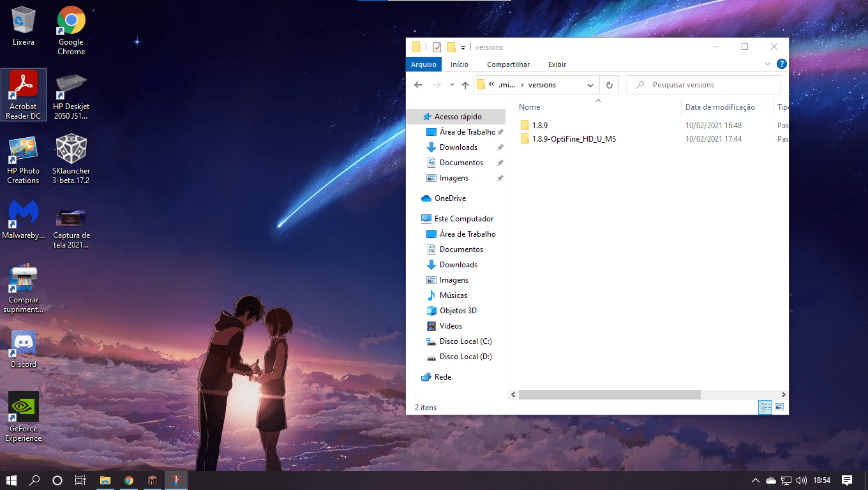Switch to details view
Screen dimensions: 868x490
click(x=766, y=407)
